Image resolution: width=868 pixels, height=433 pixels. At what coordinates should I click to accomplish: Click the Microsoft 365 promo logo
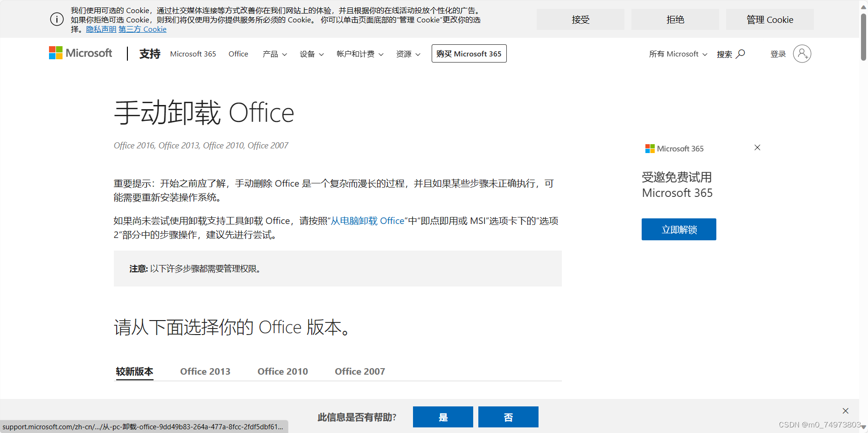pos(674,148)
